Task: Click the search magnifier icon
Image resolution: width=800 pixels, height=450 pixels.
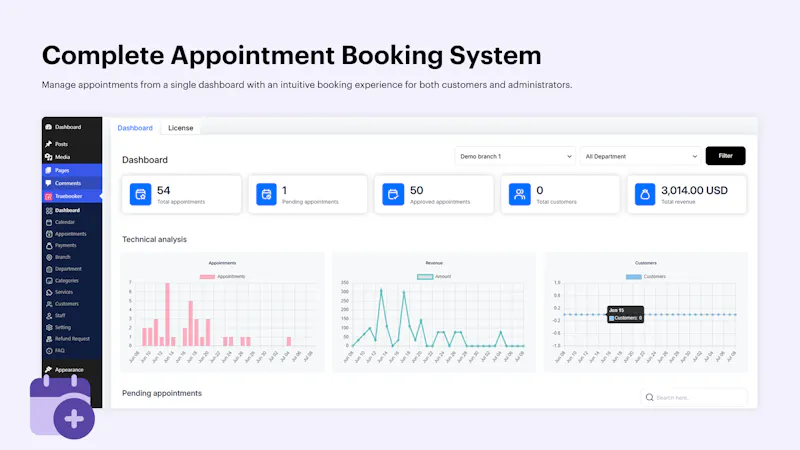Action: click(x=649, y=397)
